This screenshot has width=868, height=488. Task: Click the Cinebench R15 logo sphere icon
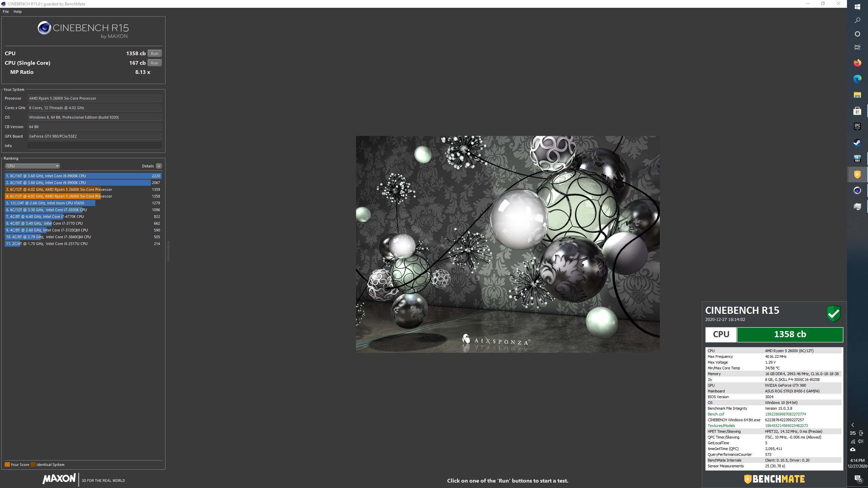coord(44,28)
